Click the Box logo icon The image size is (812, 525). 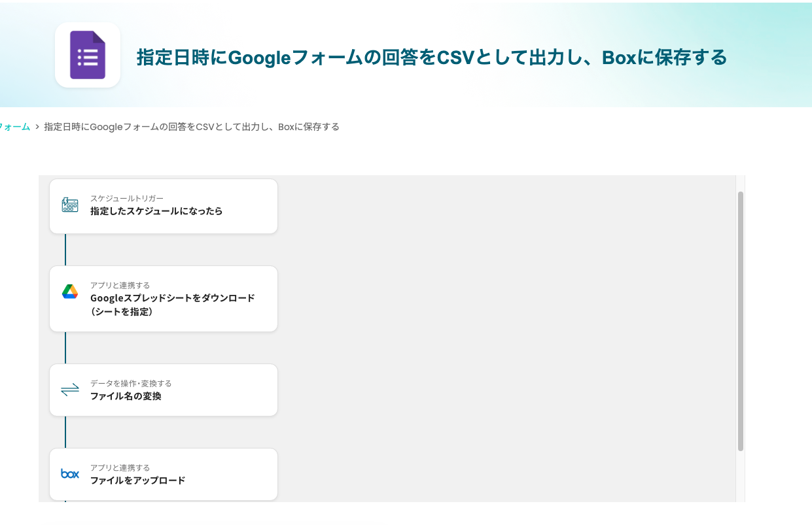point(70,473)
